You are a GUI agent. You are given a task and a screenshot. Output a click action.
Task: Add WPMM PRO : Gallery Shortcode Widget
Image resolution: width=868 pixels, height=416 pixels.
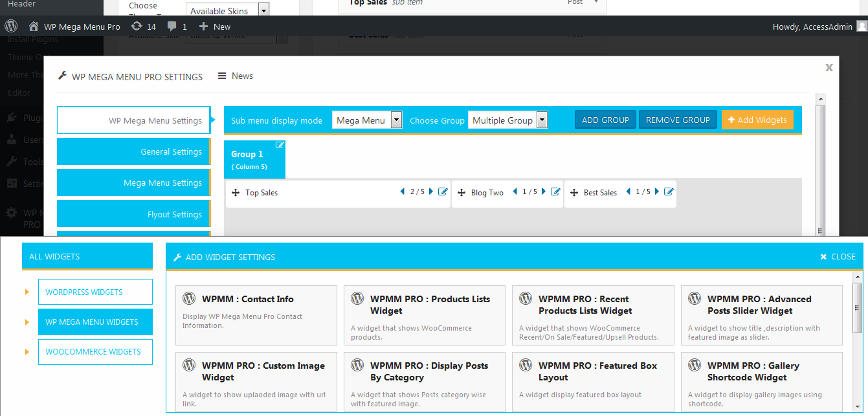(x=762, y=382)
